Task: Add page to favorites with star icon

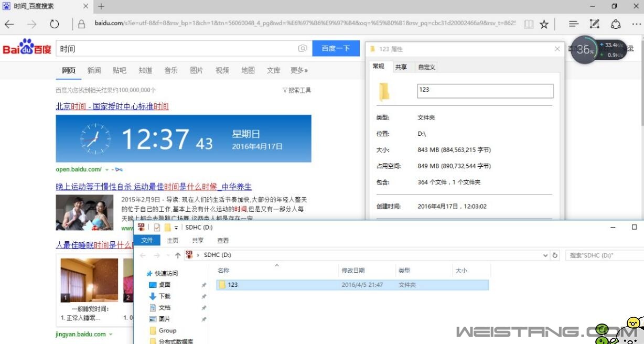Action: pyautogui.click(x=544, y=24)
